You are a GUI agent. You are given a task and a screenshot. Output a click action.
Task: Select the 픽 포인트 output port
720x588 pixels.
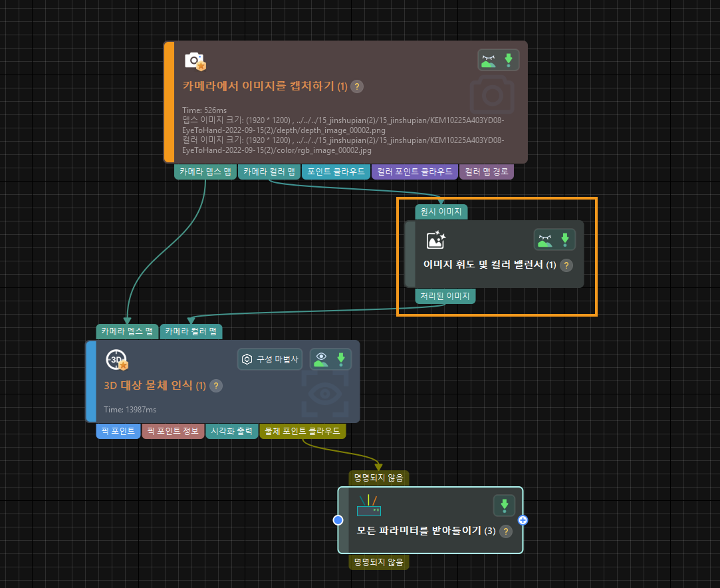click(118, 431)
